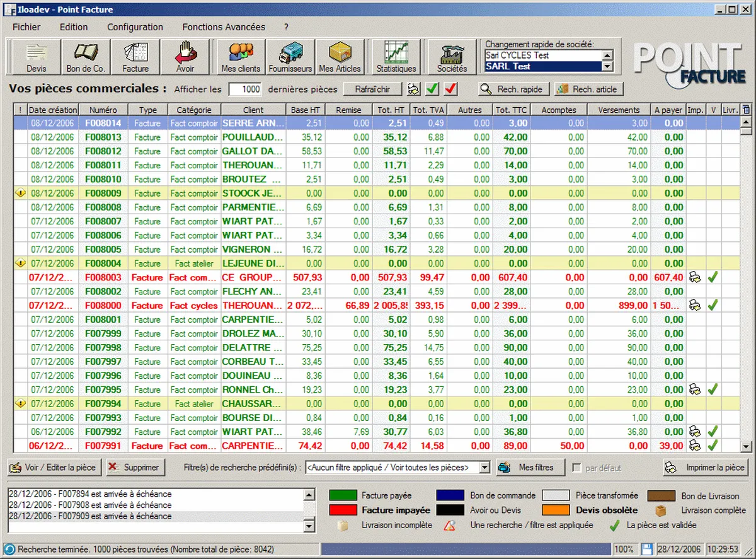Viewport: 756px width, 559px height.
Task: Click the red Facture impayée color swatch
Action: click(x=343, y=510)
